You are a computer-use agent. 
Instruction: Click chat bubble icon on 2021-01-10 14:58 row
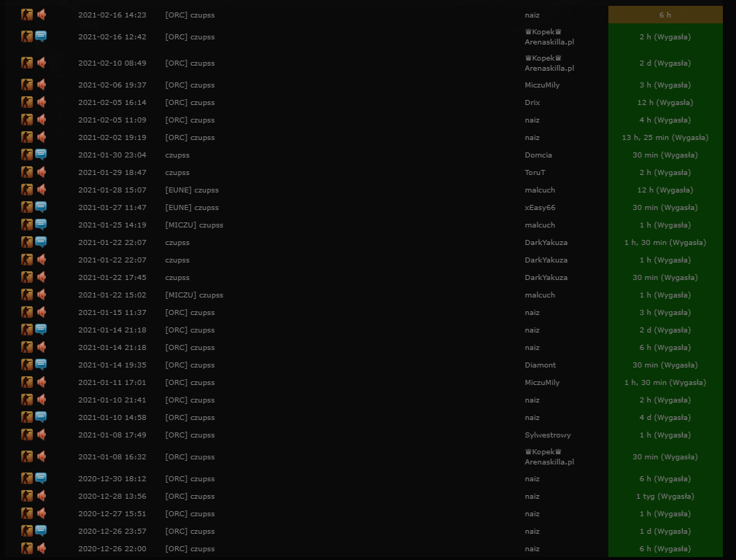pyautogui.click(x=41, y=417)
